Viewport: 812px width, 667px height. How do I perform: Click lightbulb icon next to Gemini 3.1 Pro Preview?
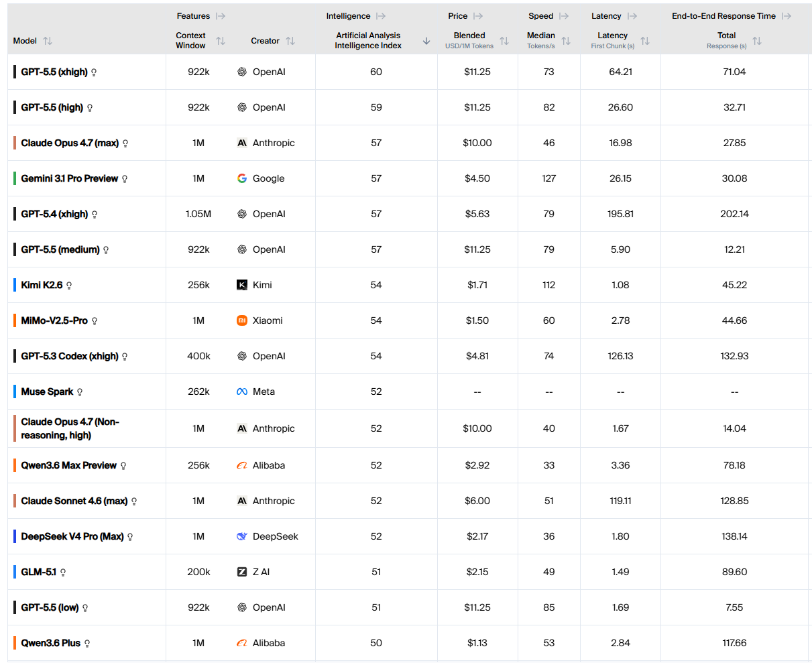pyautogui.click(x=125, y=179)
